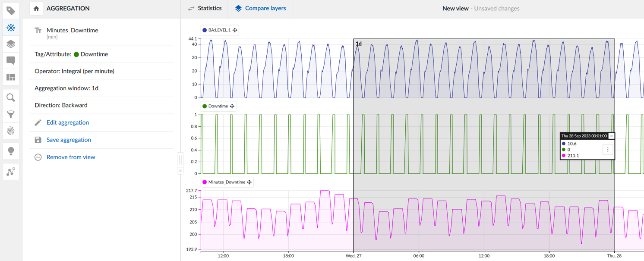Screen dimensions: 644x261
Task: Click the Minutes_Downtime magenta color dot
Action: click(205, 182)
